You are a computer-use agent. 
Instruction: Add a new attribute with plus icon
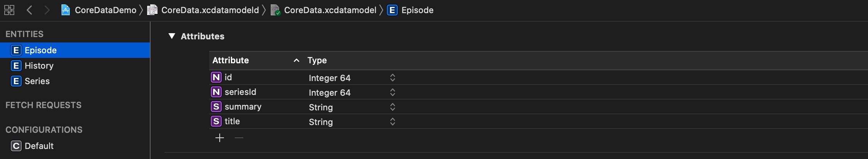pos(220,138)
